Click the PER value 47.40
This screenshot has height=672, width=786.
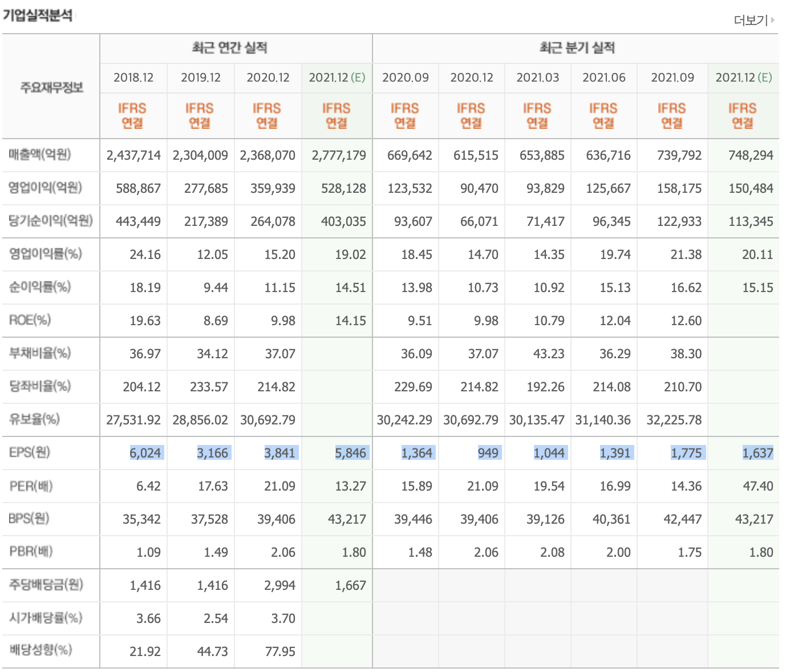758,486
